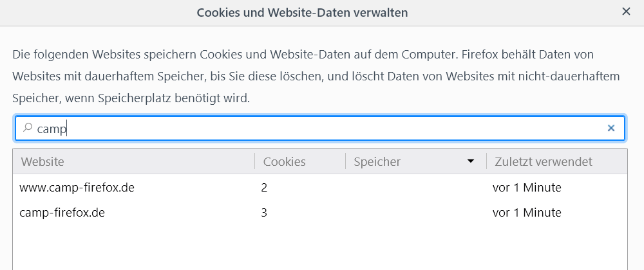
Task: Click empty Speicher cell of camp-firefox.de row
Action: point(412,212)
